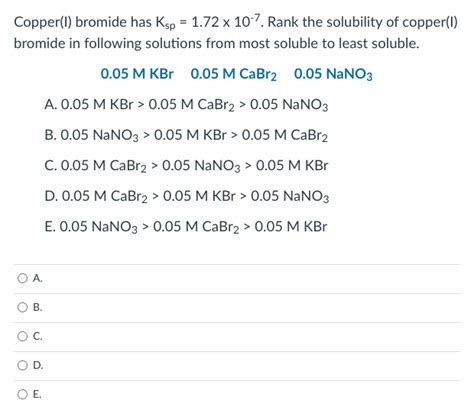474x410 pixels.
Task: Click the 'E.' label beside last radio
Action: (x=37, y=394)
